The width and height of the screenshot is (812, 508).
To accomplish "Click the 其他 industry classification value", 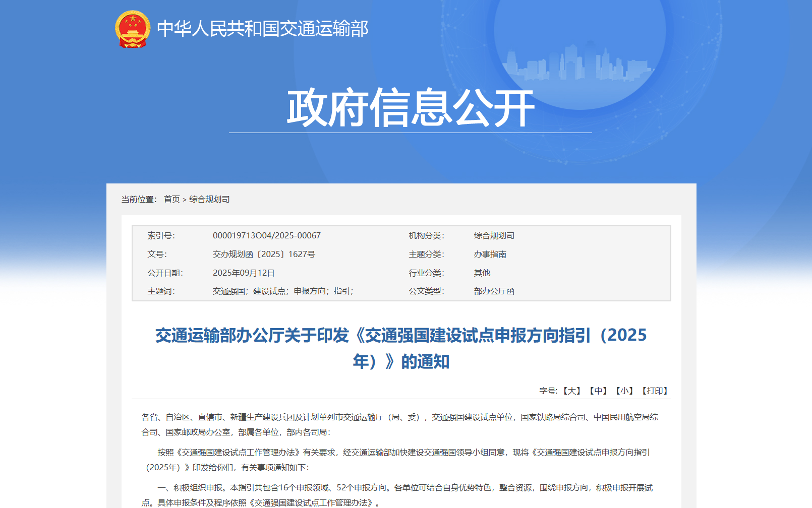I will tap(482, 273).
